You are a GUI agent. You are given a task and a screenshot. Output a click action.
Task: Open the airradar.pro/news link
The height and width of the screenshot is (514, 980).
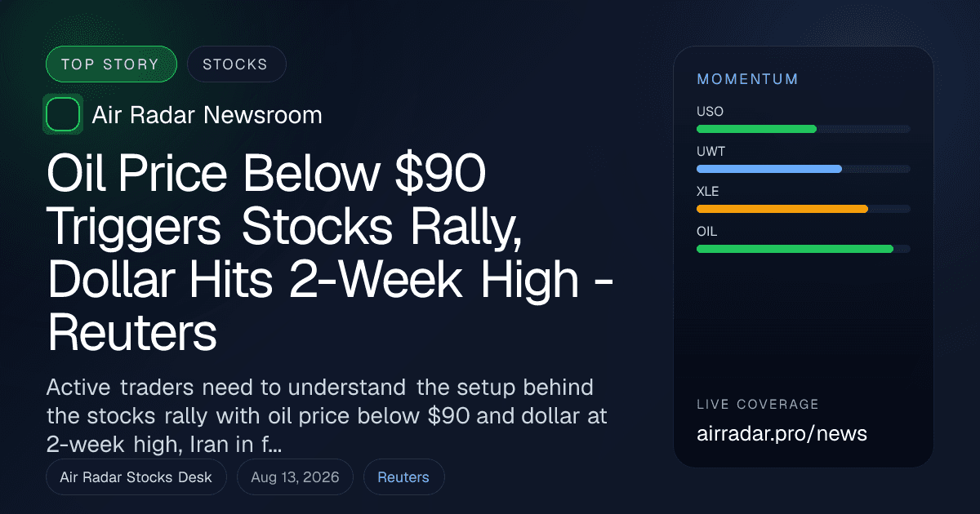[x=782, y=434]
